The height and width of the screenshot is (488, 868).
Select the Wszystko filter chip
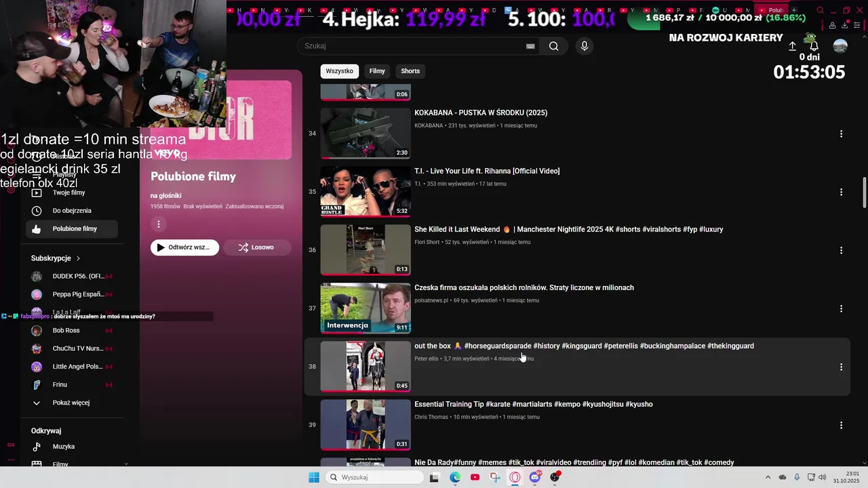click(x=340, y=71)
